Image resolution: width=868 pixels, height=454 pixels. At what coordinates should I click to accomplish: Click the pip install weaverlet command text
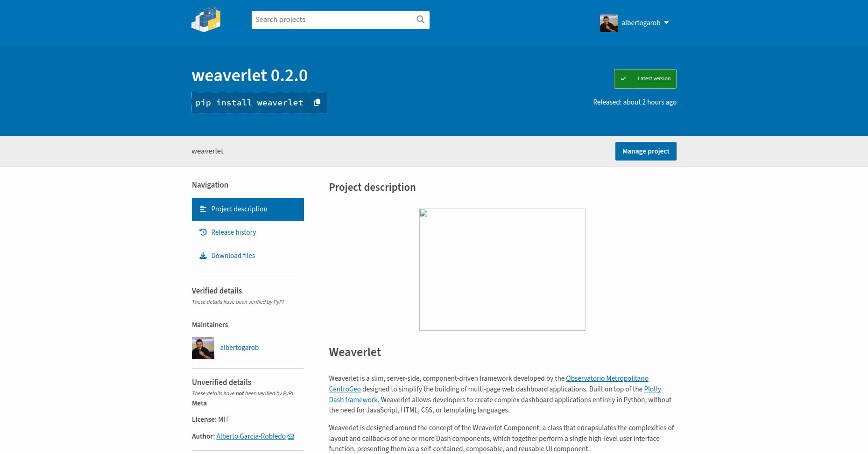click(249, 103)
